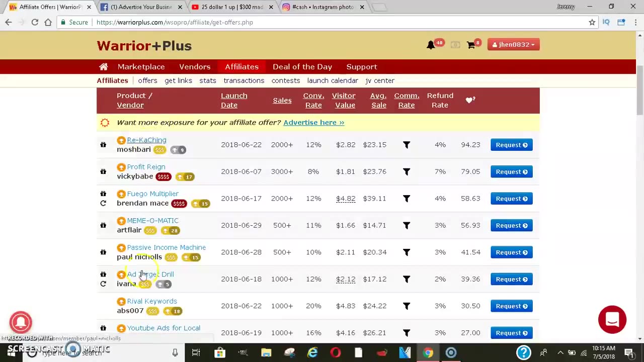Click the Advertise here link

[313, 122]
